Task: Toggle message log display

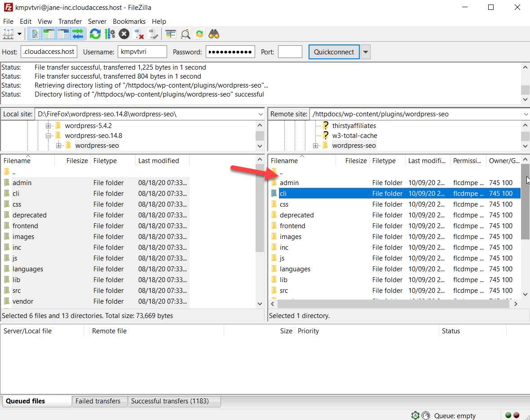Action: pyautogui.click(x=35, y=34)
